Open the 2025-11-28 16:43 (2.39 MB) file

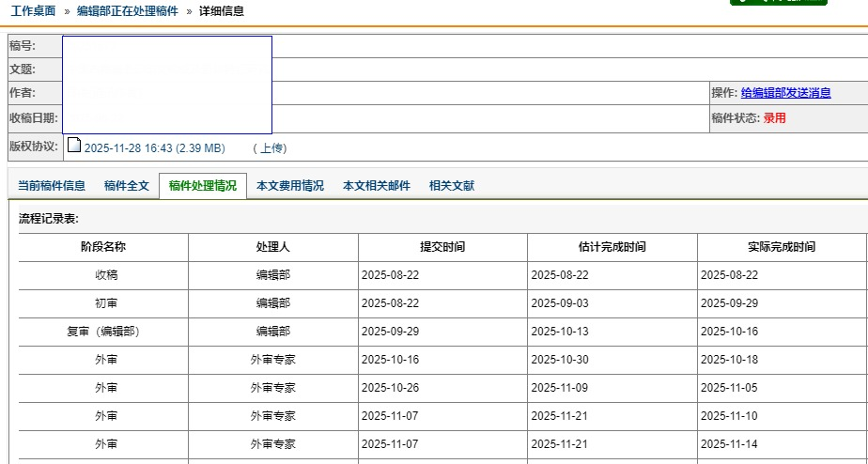pos(154,147)
